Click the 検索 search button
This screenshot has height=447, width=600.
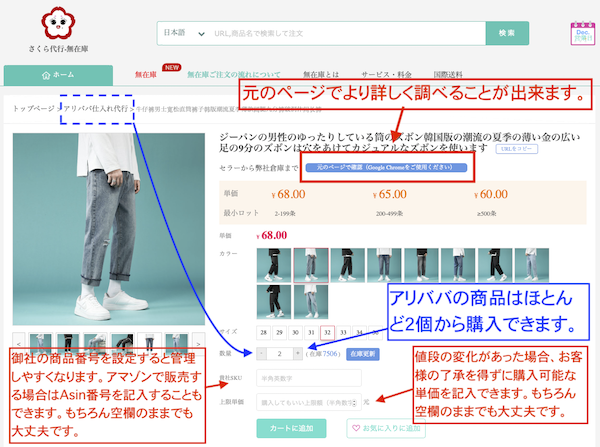click(507, 33)
